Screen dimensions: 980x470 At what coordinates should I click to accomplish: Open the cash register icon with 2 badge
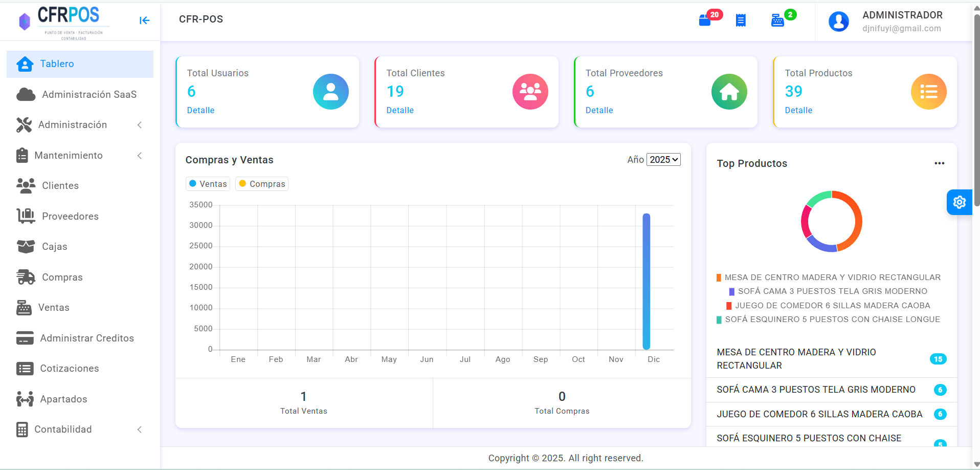tap(777, 20)
